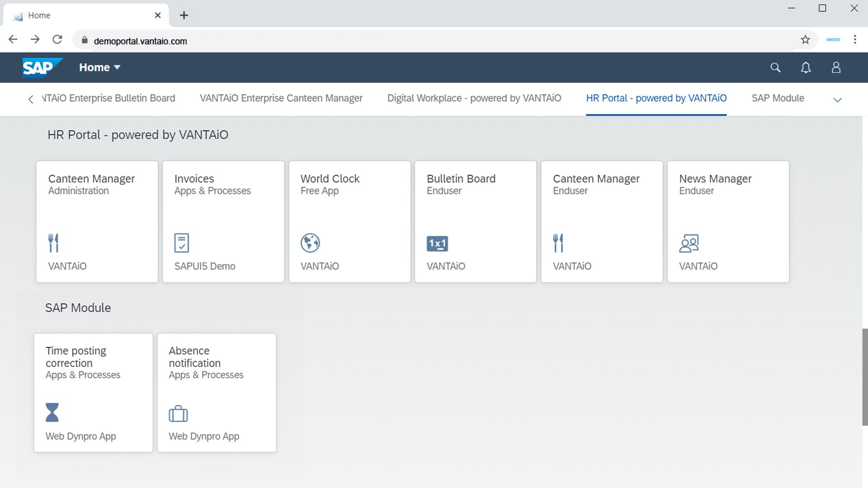Bookmark this page with star icon
Viewport: 868px width, 488px height.
(x=805, y=40)
